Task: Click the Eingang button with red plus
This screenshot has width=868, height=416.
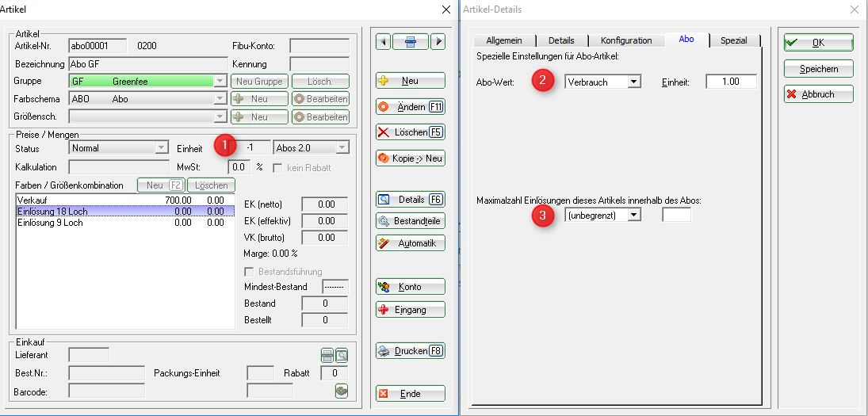Action: point(410,310)
